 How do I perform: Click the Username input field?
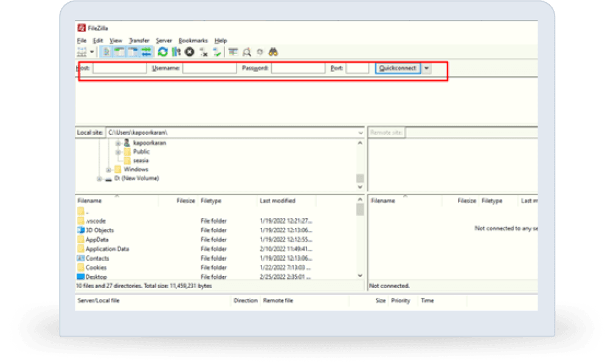(209, 69)
